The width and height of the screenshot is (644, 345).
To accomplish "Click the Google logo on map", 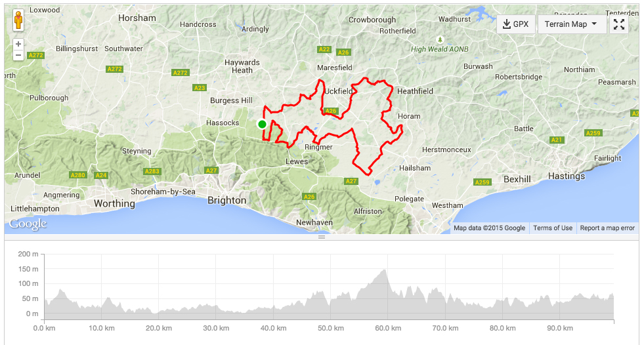I will pos(28,224).
